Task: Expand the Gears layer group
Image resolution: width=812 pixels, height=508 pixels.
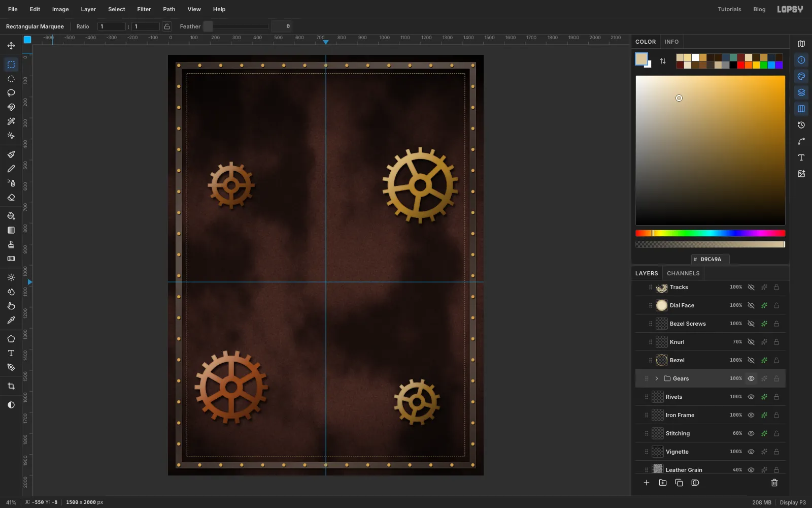Action: click(x=657, y=378)
